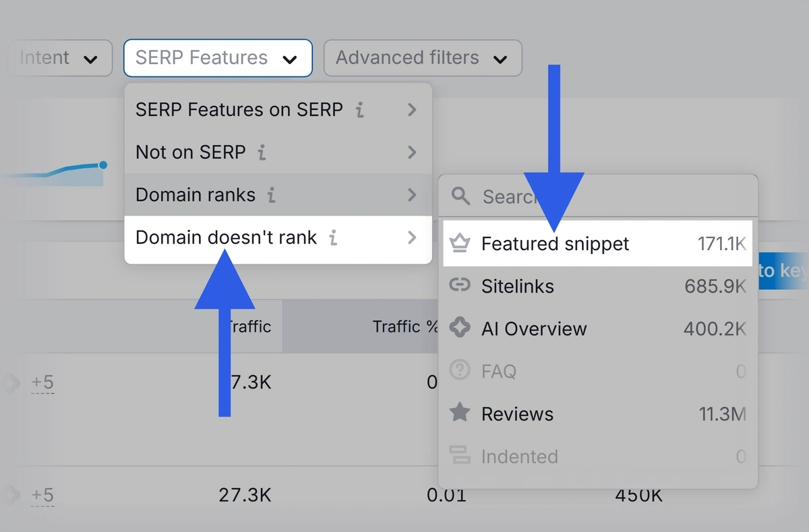809x532 pixels.
Task: Type in the SERP feature search field
Action: pos(607,196)
